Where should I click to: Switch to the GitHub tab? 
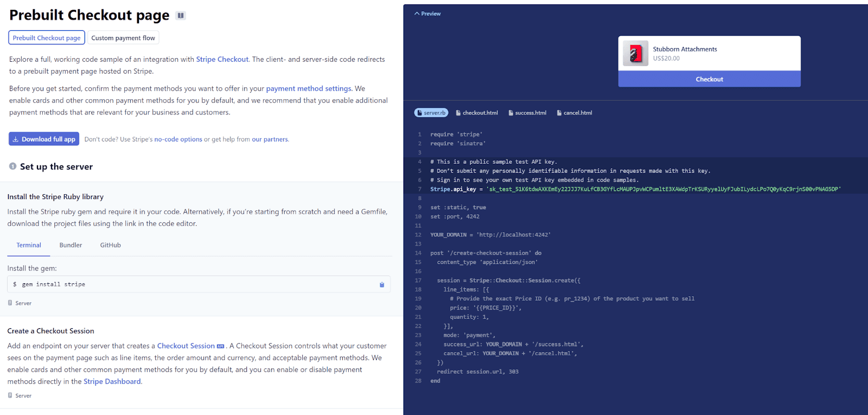tap(110, 245)
